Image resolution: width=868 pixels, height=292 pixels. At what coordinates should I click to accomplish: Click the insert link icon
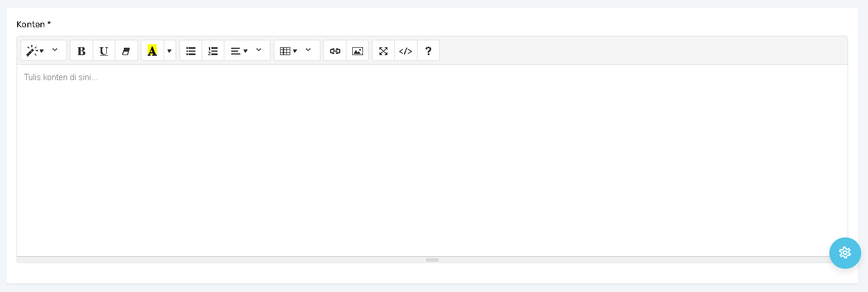[335, 51]
